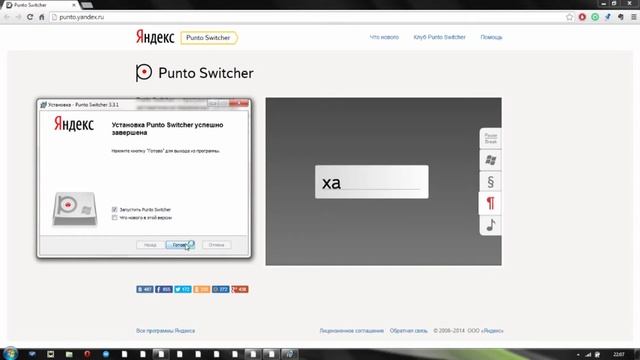Open the blue round taskbar icon

tap(106, 354)
